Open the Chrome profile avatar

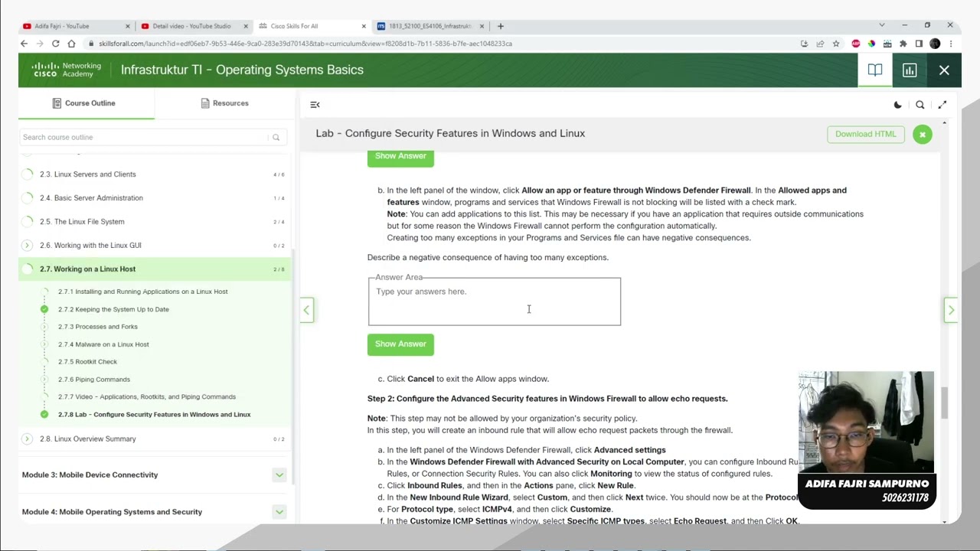(x=935, y=44)
